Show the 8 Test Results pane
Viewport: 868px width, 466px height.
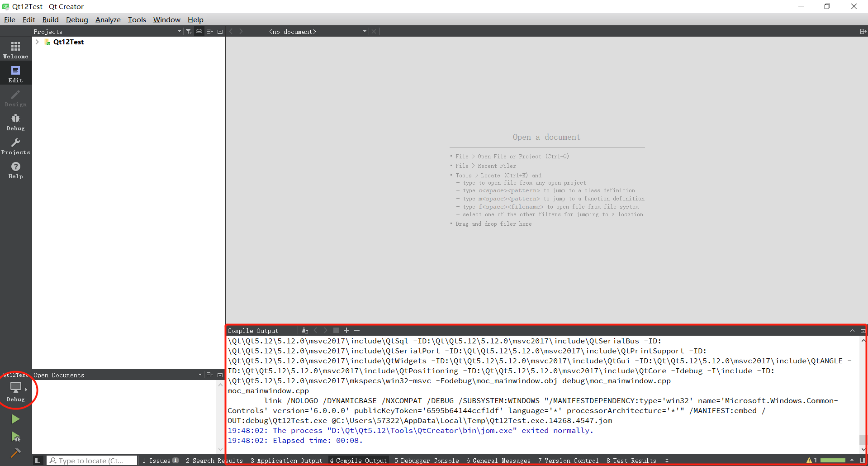click(x=631, y=460)
